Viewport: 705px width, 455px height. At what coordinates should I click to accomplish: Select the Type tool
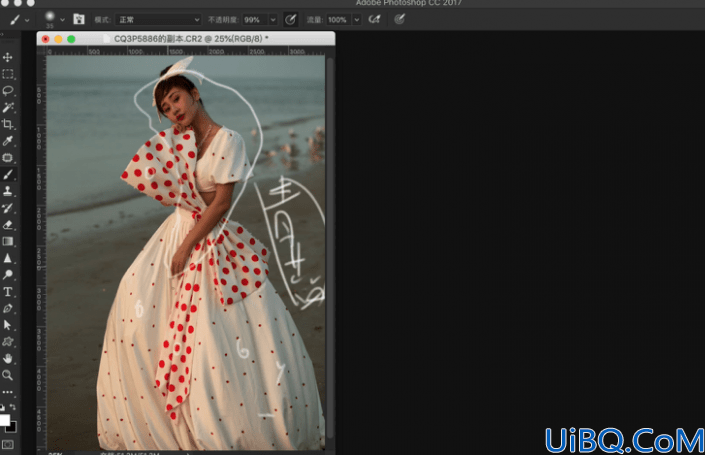8,292
